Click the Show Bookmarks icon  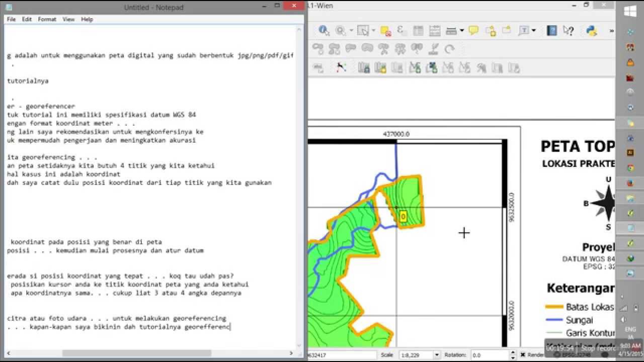tap(506, 31)
